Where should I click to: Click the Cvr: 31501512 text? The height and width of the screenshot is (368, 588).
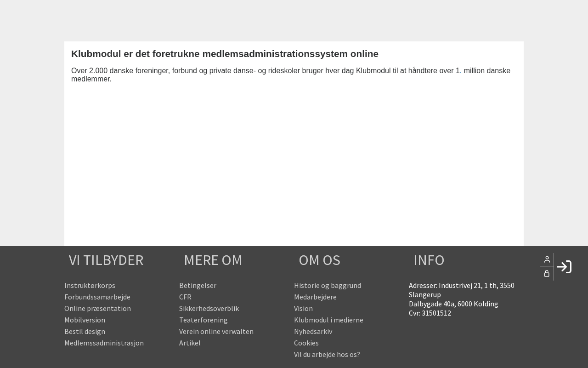click(x=430, y=313)
